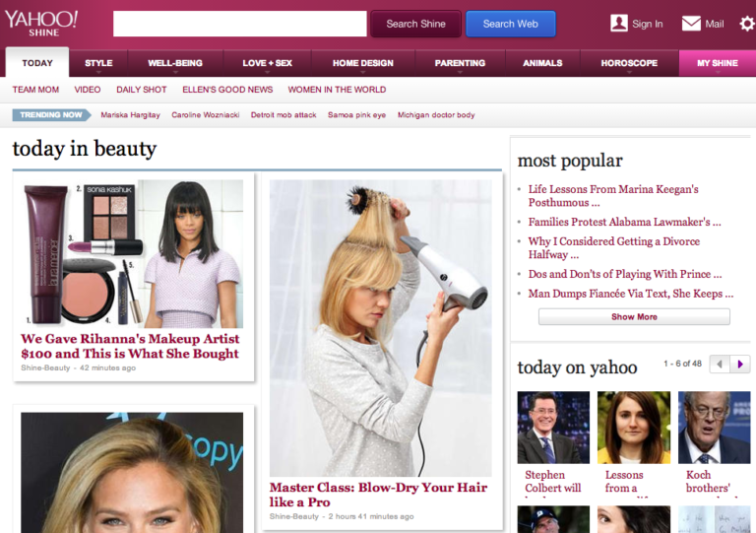Go to previous Today on Yahoo page
Viewport: 756px width, 533px height.
coord(720,365)
